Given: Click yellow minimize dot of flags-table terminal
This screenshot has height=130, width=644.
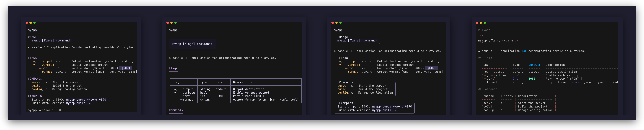Looking at the screenshot, I should pos(171,23).
